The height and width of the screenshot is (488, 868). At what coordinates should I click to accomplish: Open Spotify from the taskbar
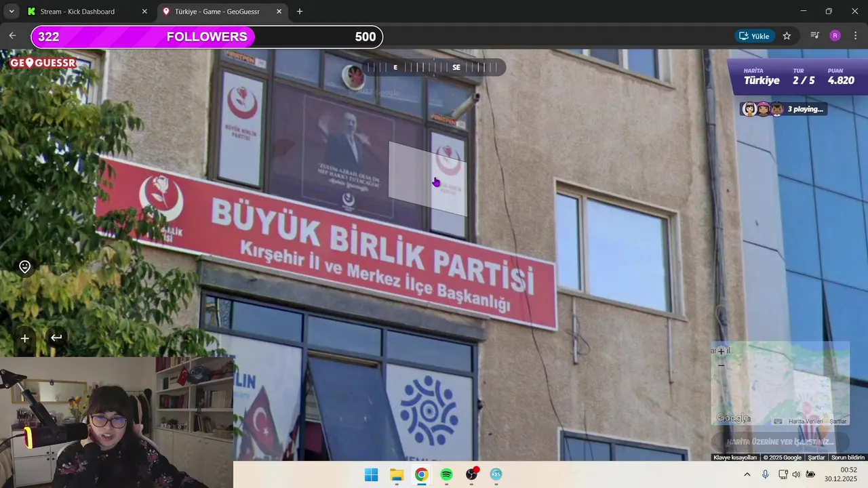click(x=446, y=474)
